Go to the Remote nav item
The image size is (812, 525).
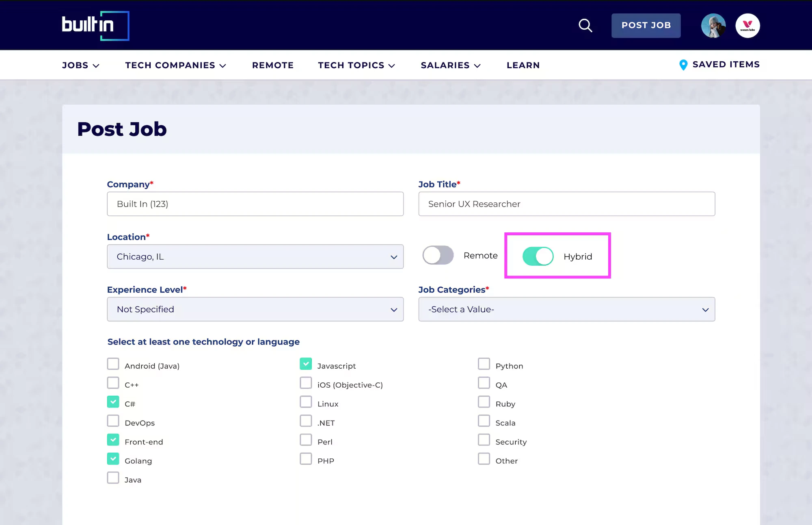point(272,65)
